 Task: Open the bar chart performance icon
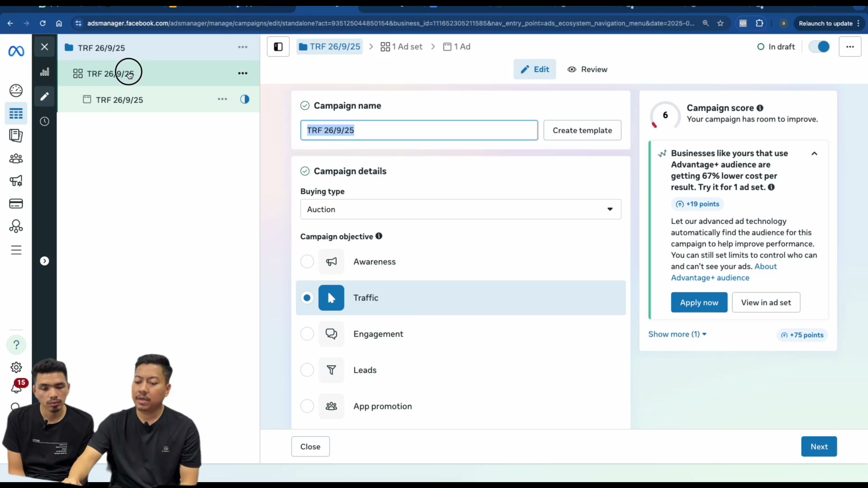point(44,72)
